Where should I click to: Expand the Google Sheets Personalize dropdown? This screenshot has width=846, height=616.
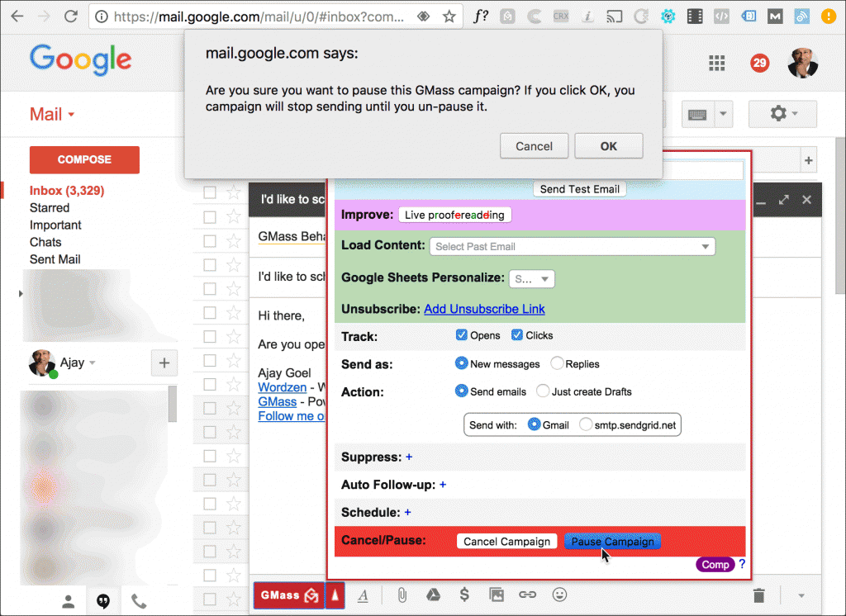531,279
